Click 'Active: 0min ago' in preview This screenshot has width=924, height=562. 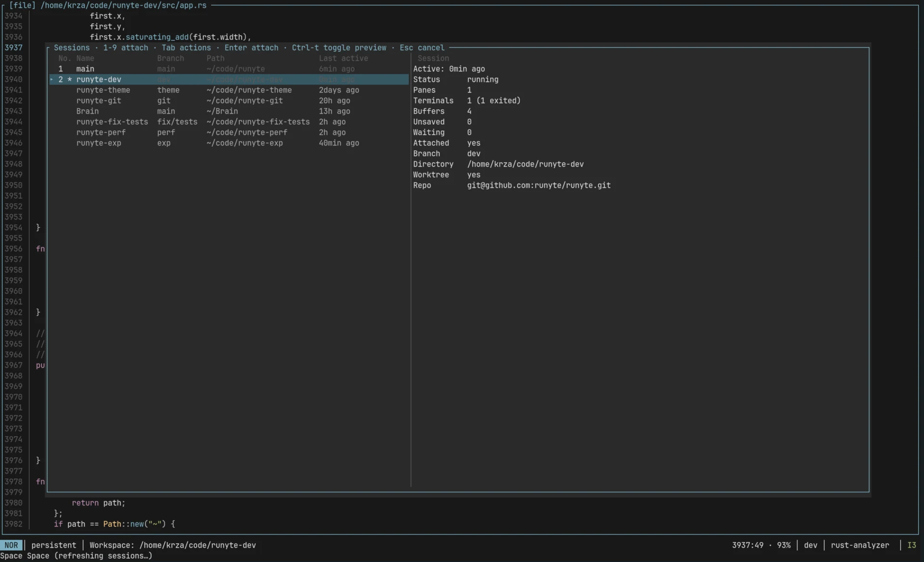click(x=449, y=69)
